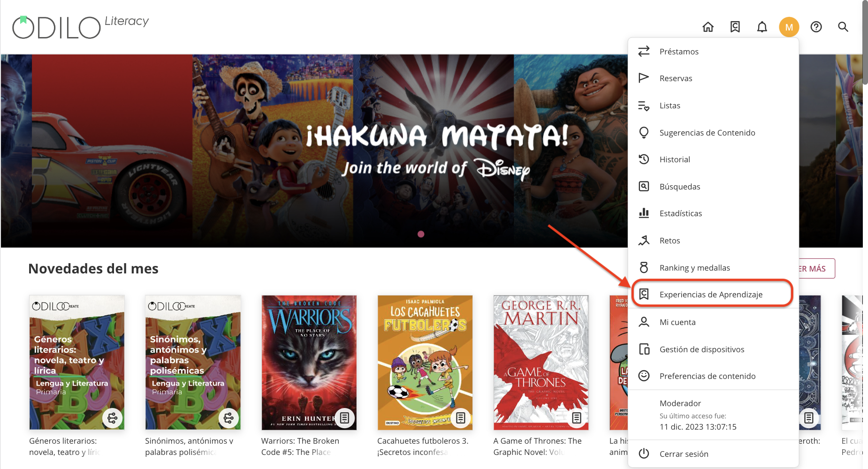Open Warriors: The Broken Code title link

300,446
